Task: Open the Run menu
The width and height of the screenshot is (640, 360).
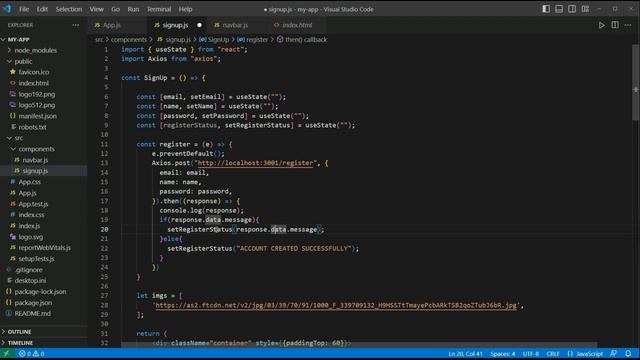Action: click(133, 9)
